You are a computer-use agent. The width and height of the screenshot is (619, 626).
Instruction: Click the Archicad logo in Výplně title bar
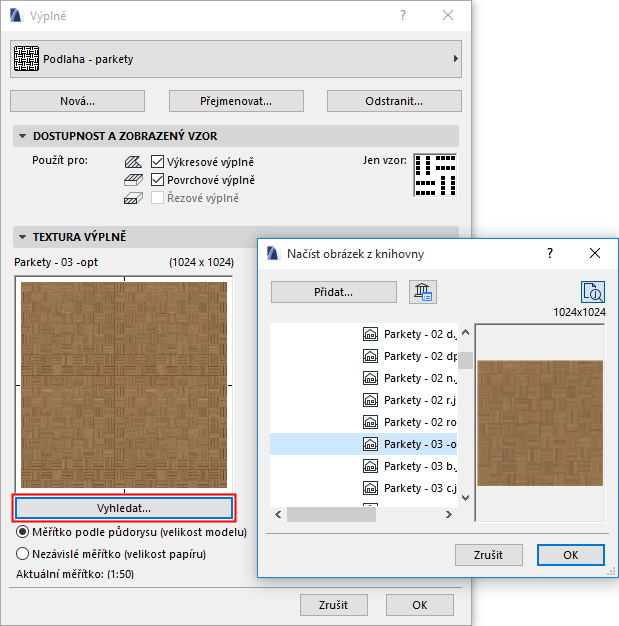[16, 16]
